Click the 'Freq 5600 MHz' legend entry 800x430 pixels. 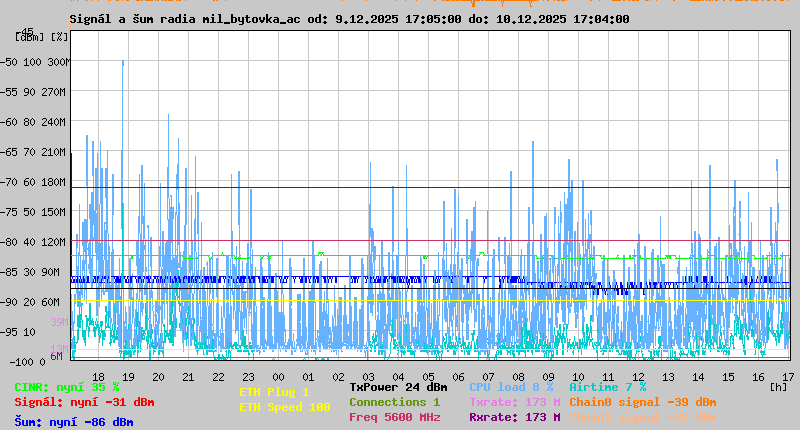(394, 417)
